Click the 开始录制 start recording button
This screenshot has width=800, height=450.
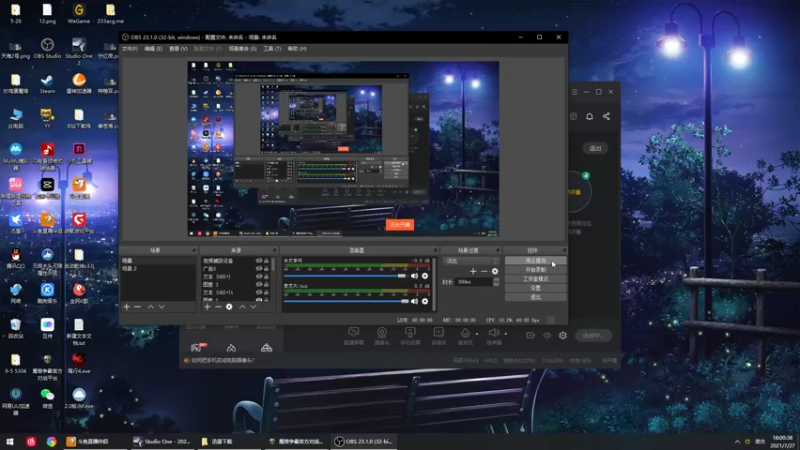[x=535, y=270]
